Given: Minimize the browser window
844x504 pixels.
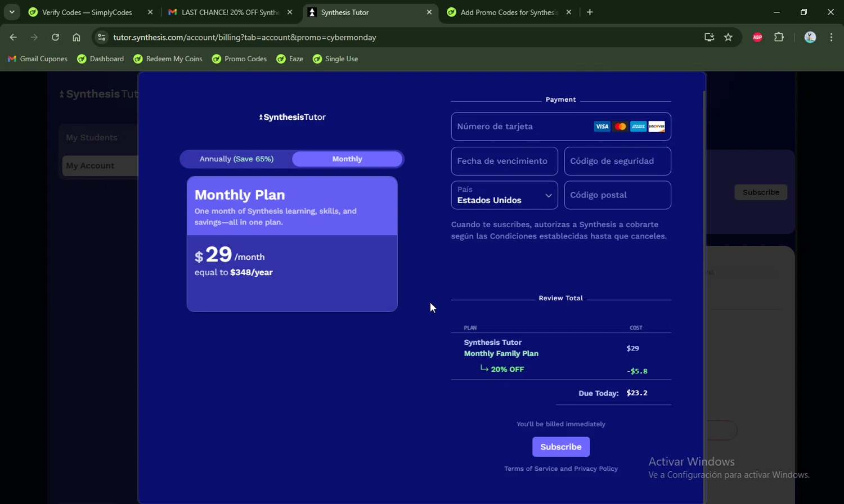Looking at the screenshot, I should [x=776, y=12].
